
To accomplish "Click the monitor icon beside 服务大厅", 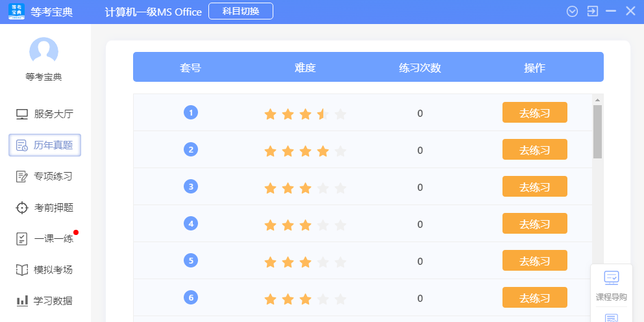I will (x=22, y=114).
